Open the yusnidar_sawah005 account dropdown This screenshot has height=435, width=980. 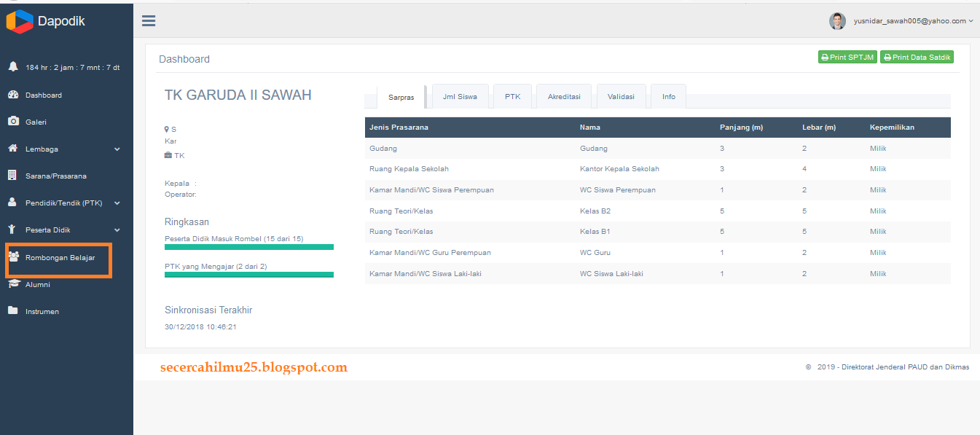click(914, 21)
